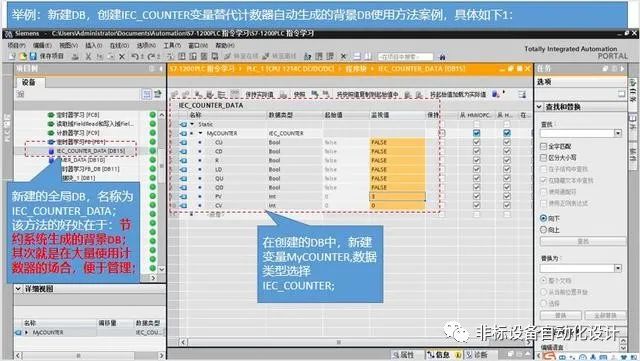Open the 替换为 replace text dropdown

[x=618, y=268]
